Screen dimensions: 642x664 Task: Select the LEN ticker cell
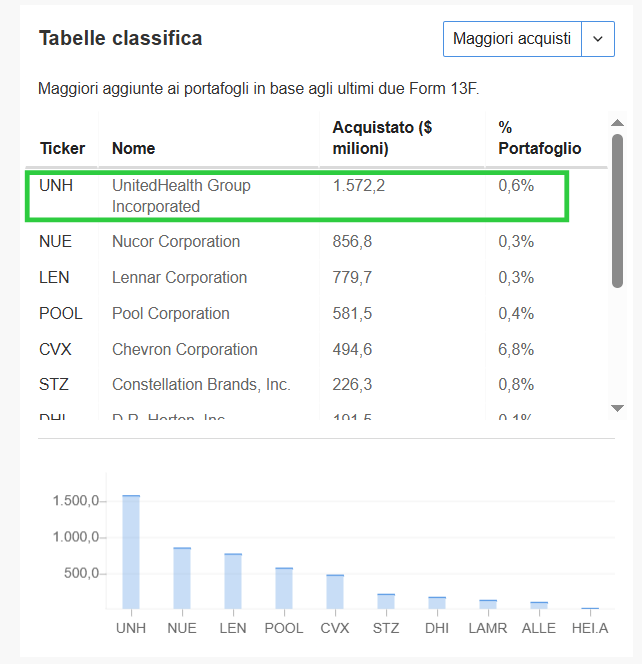54,277
